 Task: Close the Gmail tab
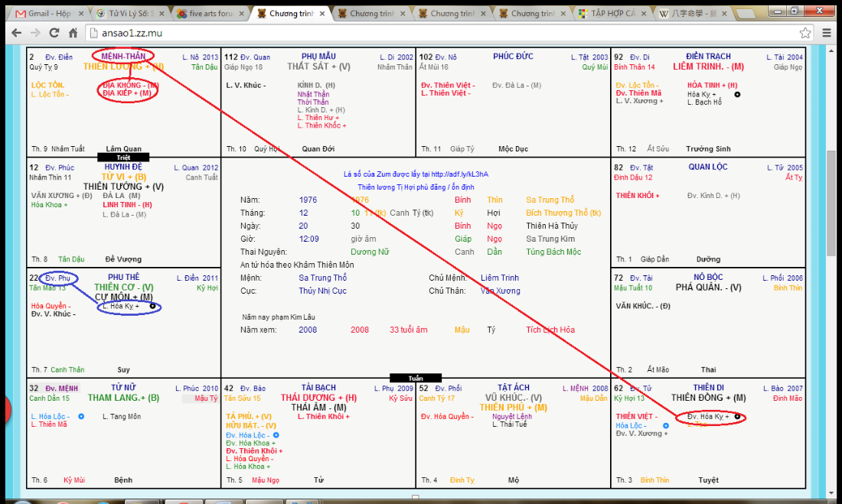[x=82, y=14]
